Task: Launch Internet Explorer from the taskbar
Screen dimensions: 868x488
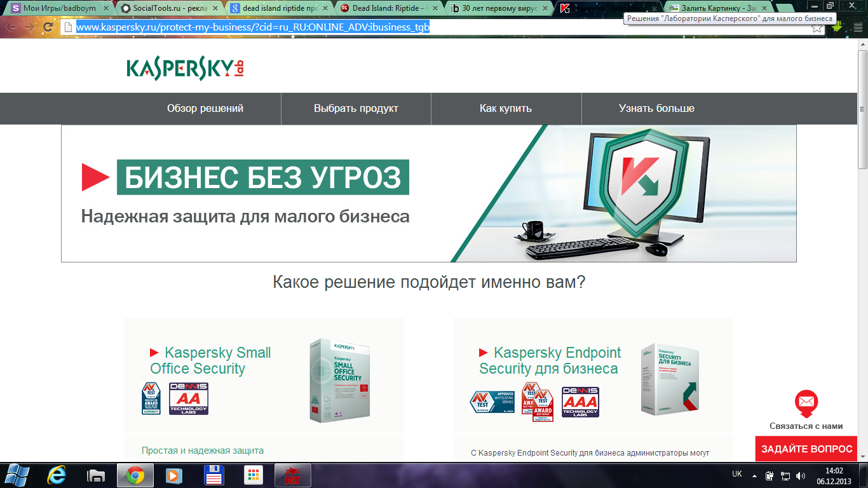Action: click(x=57, y=475)
